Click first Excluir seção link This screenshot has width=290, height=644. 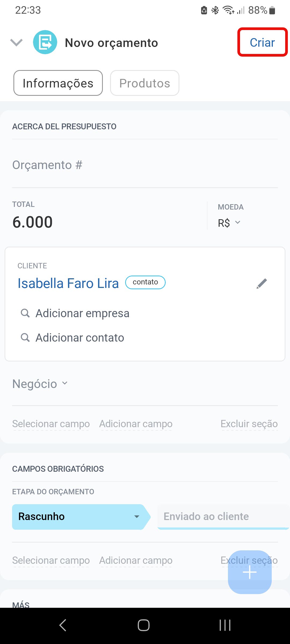(x=249, y=424)
